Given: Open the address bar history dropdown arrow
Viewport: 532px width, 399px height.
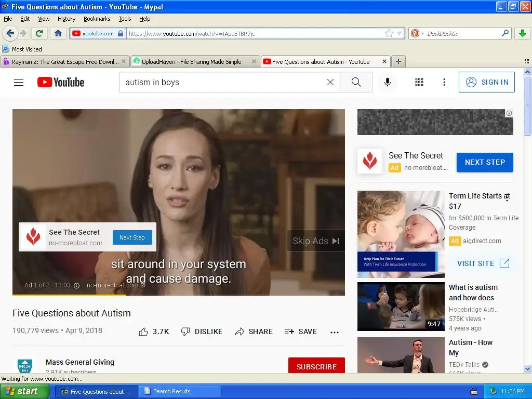Looking at the screenshot, I should click(x=400, y=33).
